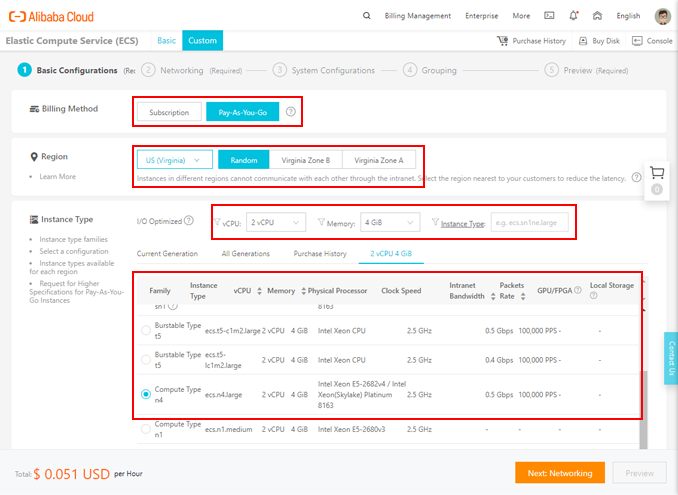The image size is (678, 495).
Task: Select Random zone option
Action: click(x=243, y=160)
